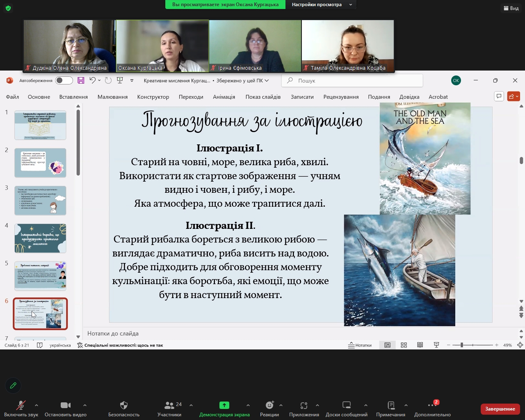Open the Анімація ribbon tab
Image resolution: width=525 pixels, height=420 pixels.
pyautogui.click(x=224, y=97)
